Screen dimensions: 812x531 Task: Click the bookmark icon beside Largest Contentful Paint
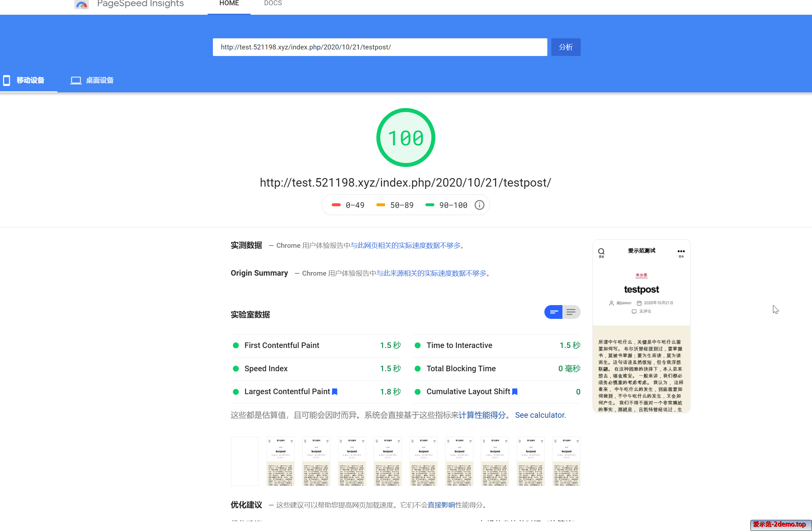[335, 392]
